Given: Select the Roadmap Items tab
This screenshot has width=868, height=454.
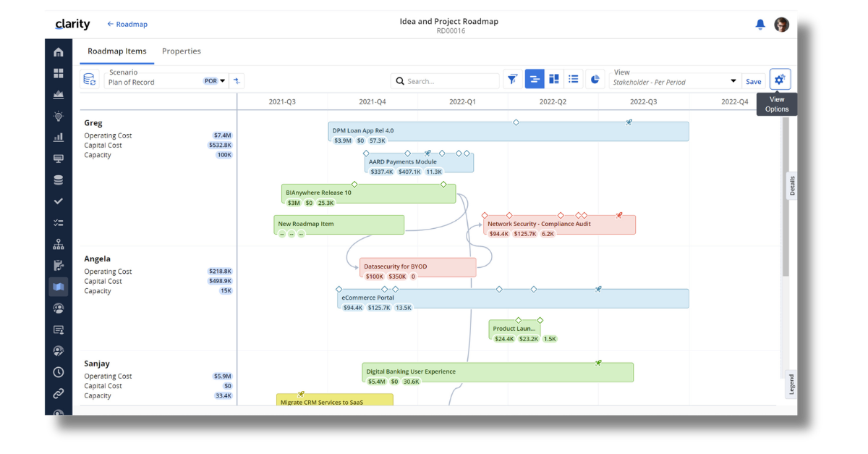Looking at the screenshot, I should (116, 51).
